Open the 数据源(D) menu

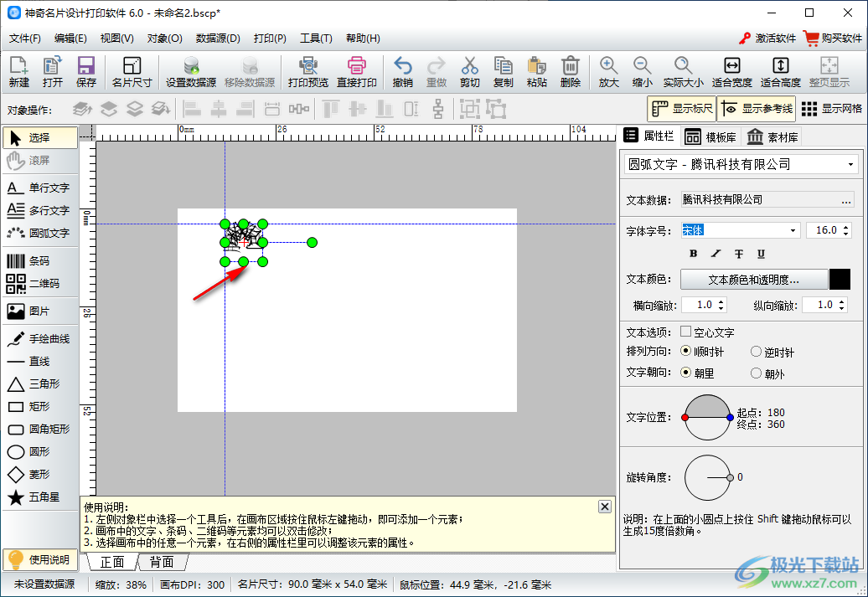(x=218, y=39)
